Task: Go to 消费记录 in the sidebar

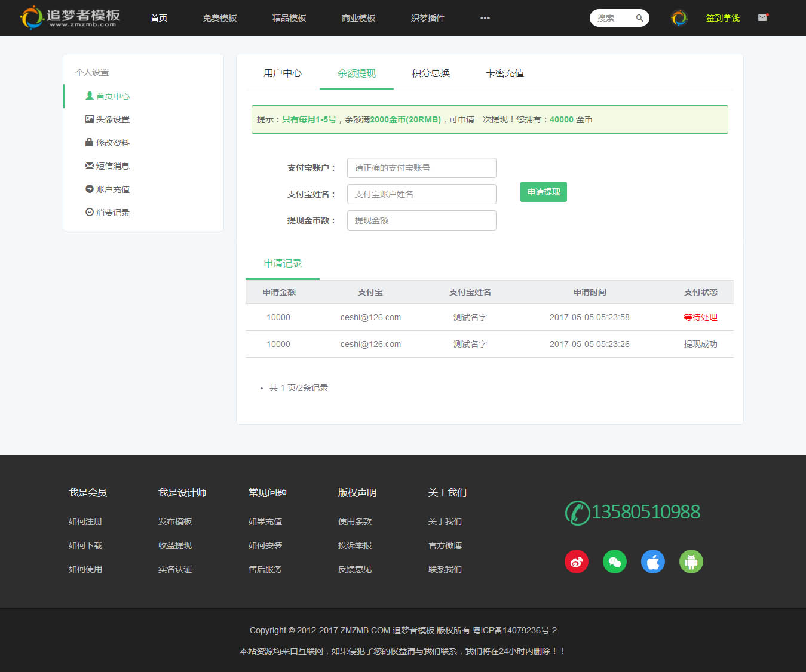Action: click(112, 213)
